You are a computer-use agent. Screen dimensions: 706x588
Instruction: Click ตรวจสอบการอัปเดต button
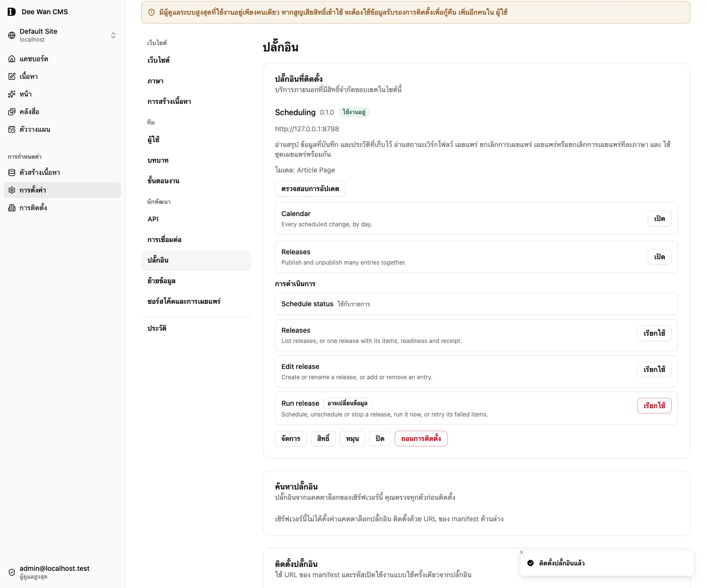coord(310,189)
